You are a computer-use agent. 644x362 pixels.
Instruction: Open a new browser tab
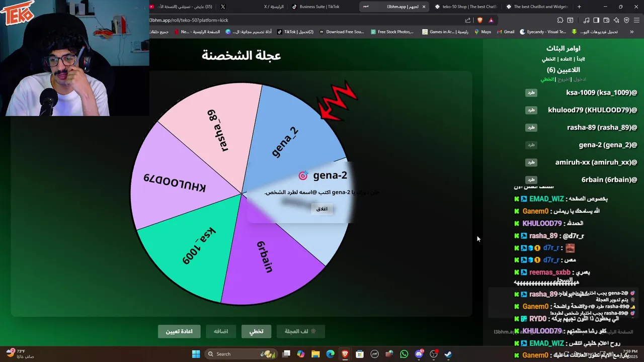(579, 7)
